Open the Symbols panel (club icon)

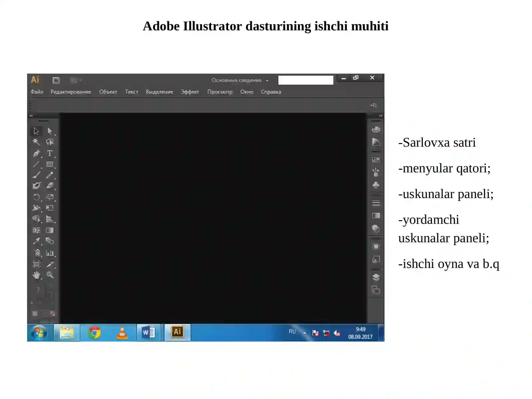(x=376, y=185)
